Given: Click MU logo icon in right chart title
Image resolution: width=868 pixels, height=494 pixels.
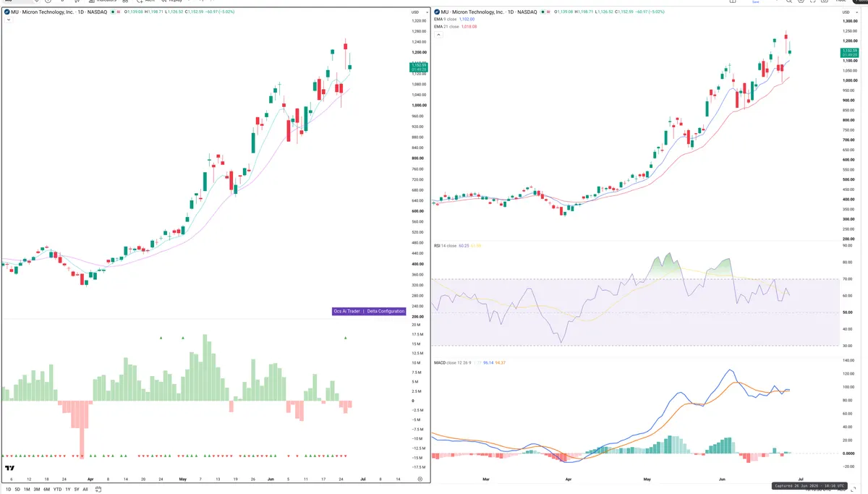Looking at the screenshot, I should [437, 12].
